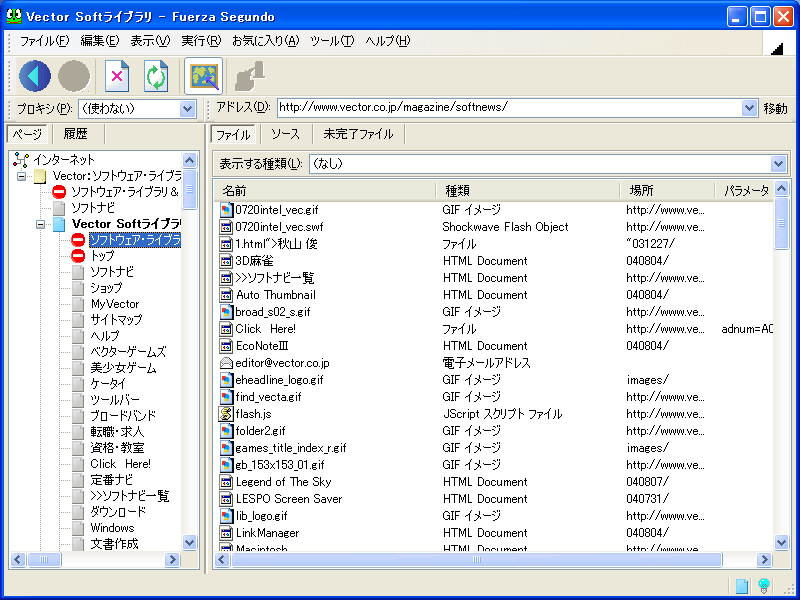
Task: Click the cyan globe icon in status bar
Action: pyautogui.click(x=764, y=585)
